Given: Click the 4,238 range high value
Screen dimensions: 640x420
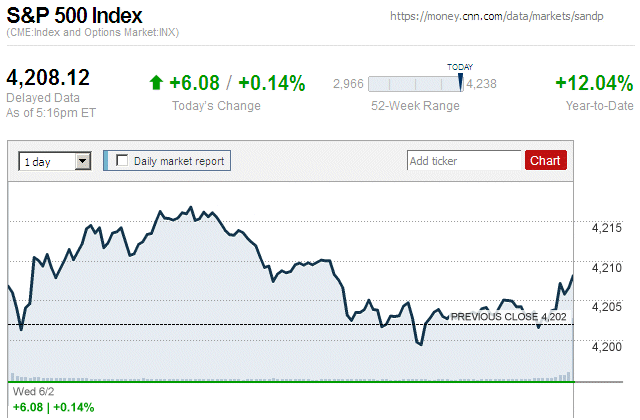Looking at the screenshot, I should point(481,84).
